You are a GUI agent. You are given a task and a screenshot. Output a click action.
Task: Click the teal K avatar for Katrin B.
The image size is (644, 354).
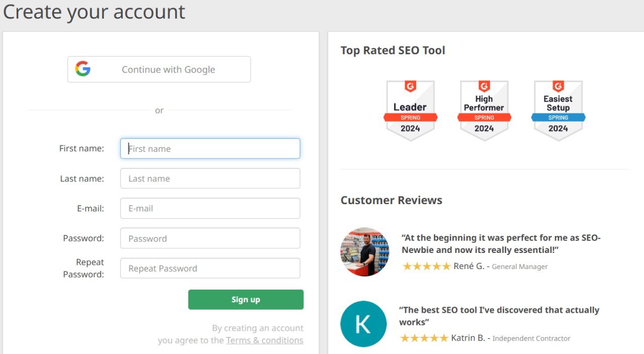pyautogui.click(x=363, y=324)
